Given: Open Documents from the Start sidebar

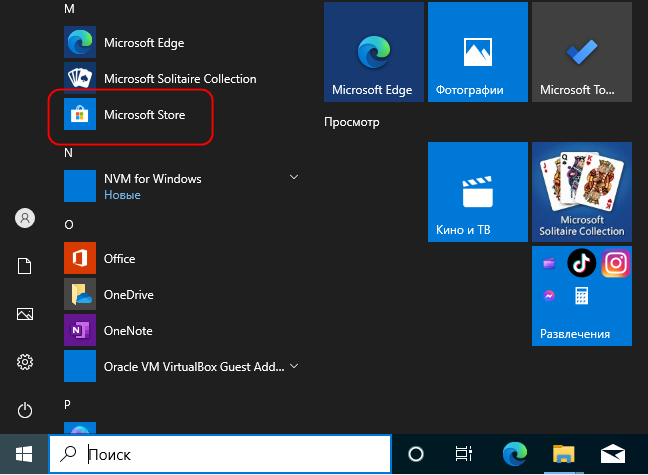Looking at the screenshot, I should pyautogui.click(x=24, y=266).
